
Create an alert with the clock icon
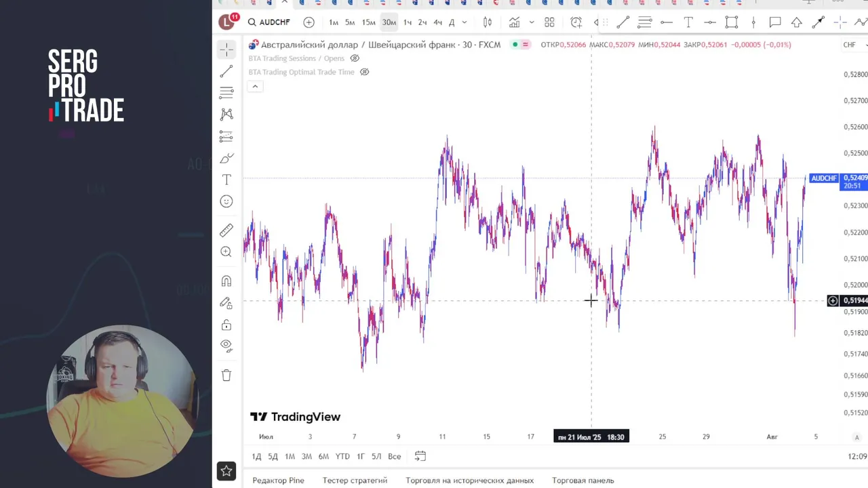[x=576, y=22]
